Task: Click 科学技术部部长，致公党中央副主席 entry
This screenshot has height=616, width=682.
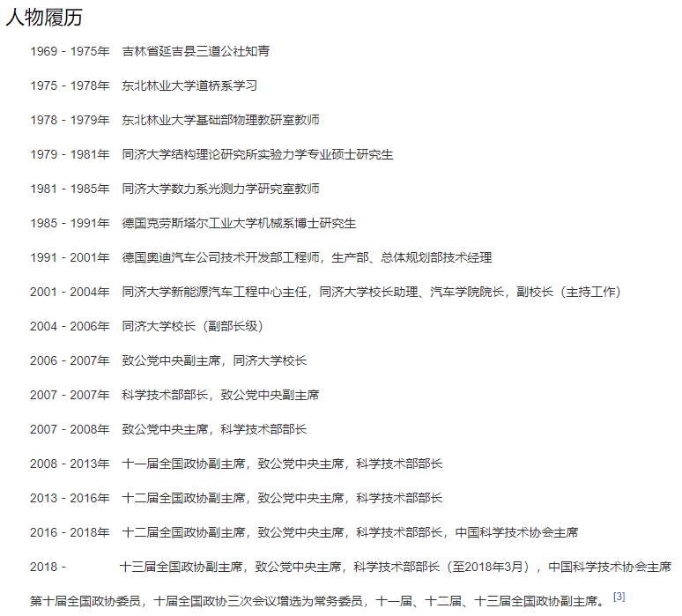Action: point(220,395)
